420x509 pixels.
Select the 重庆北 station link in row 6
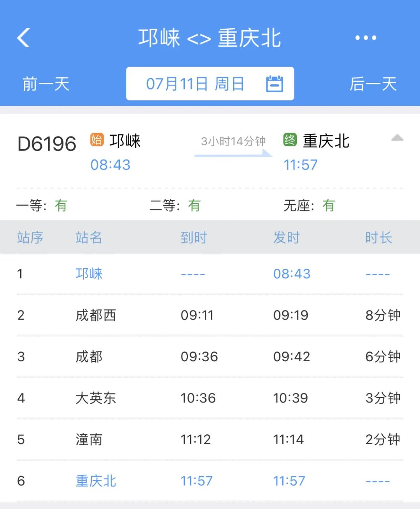click(96, 481)
